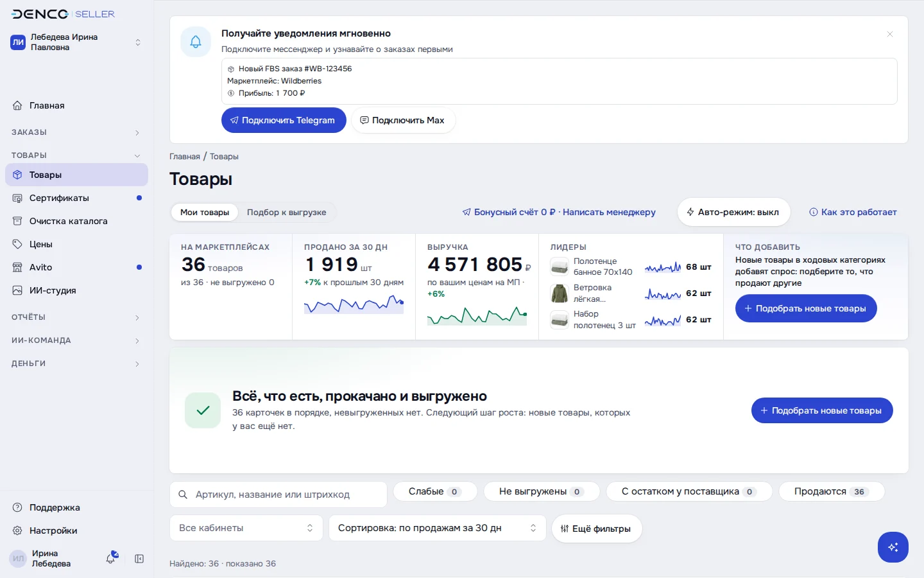Switch to Мои товары tab
924x578 pixels.
[205, 213]
